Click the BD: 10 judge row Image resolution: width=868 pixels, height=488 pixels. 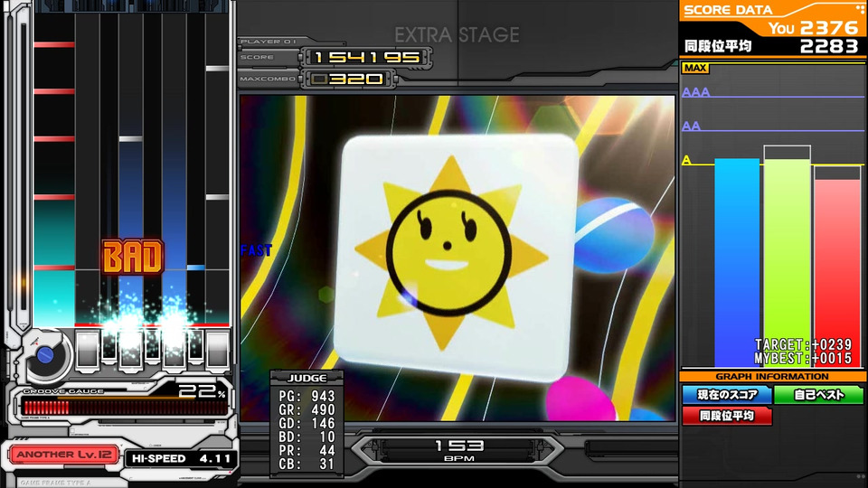307,437
